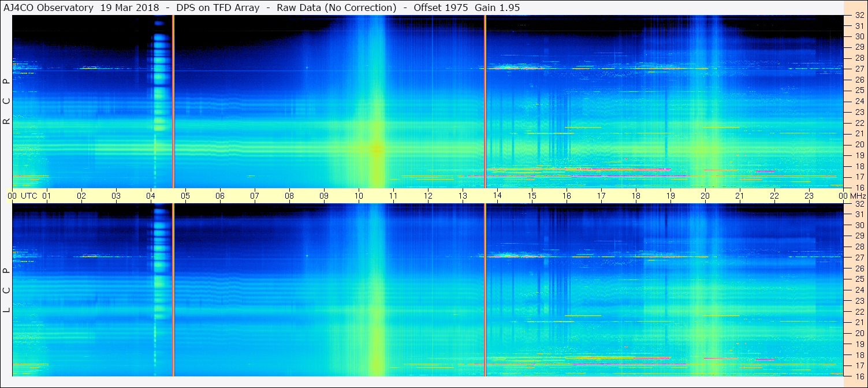This screenshot has height=388, width=868.
Task: Click the "23" MHz tick on LCP frequency scale
Action: tap(859, 301)
